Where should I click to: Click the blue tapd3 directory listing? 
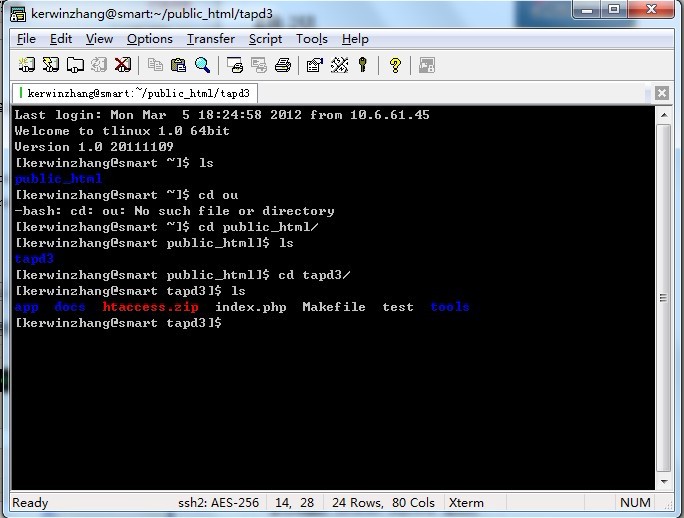[34, 259]
